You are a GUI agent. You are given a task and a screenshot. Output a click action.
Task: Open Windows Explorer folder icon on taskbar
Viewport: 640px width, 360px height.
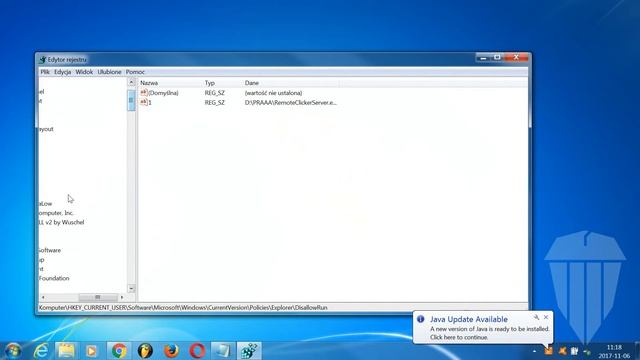click(66, 351)
